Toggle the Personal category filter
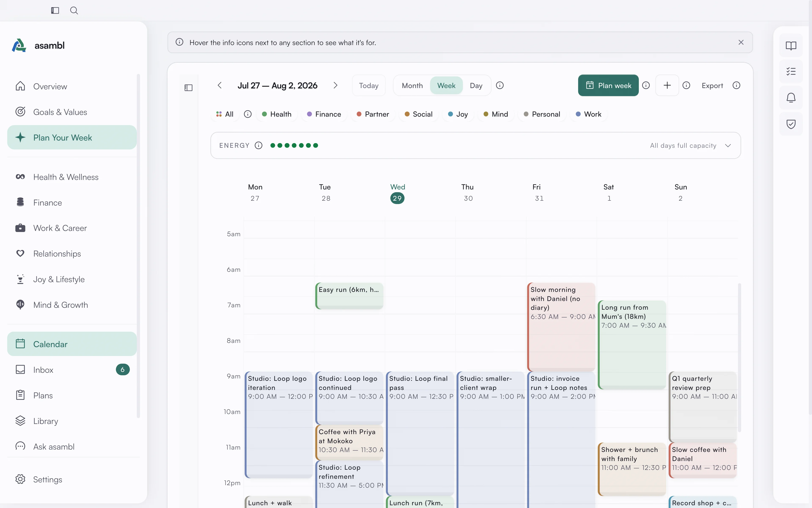 (x=542, y=114)
